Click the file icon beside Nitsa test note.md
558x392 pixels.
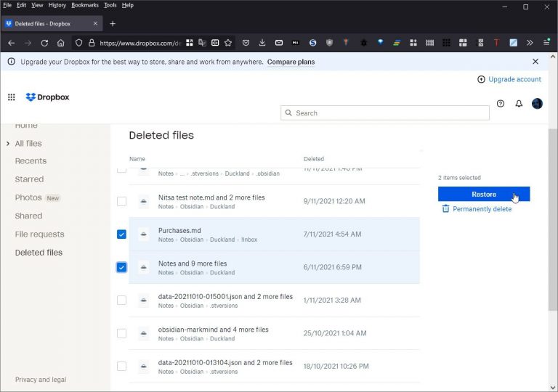(143, 201)
